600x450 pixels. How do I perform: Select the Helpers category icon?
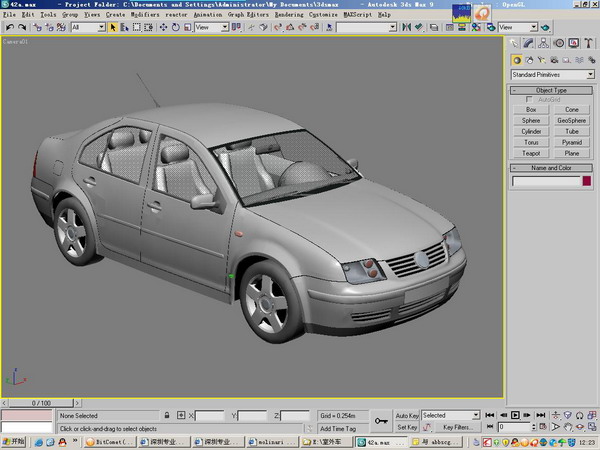click(x=567, y=60)
